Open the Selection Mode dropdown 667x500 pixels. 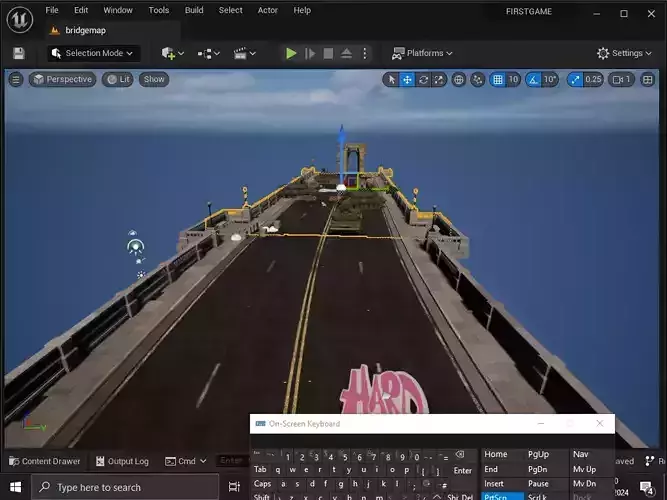[x=93, y=53]
